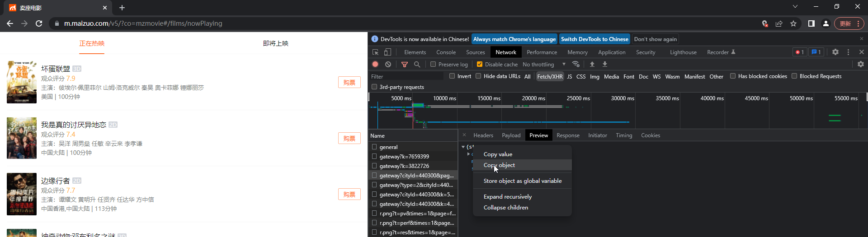The image size is (868, 237).
Task: Buy tickets (购票) for 边缘行者
Action: click(x=349, y=195)
